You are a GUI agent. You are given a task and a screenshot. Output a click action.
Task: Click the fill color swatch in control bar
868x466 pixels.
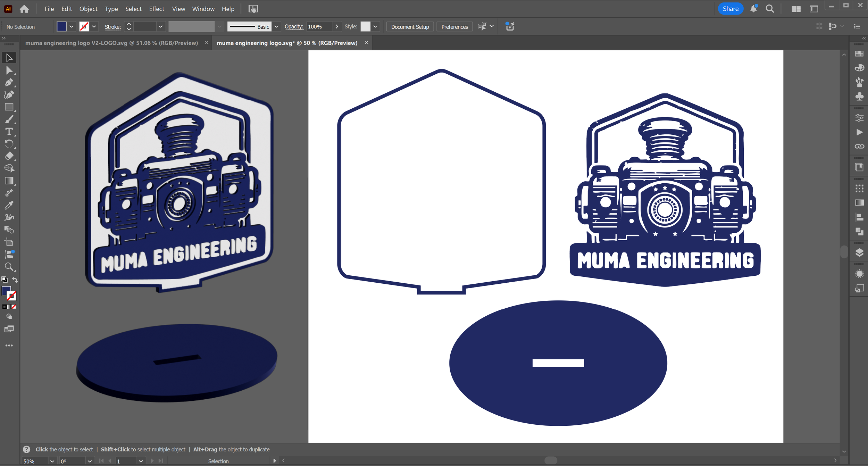(61, 27)
